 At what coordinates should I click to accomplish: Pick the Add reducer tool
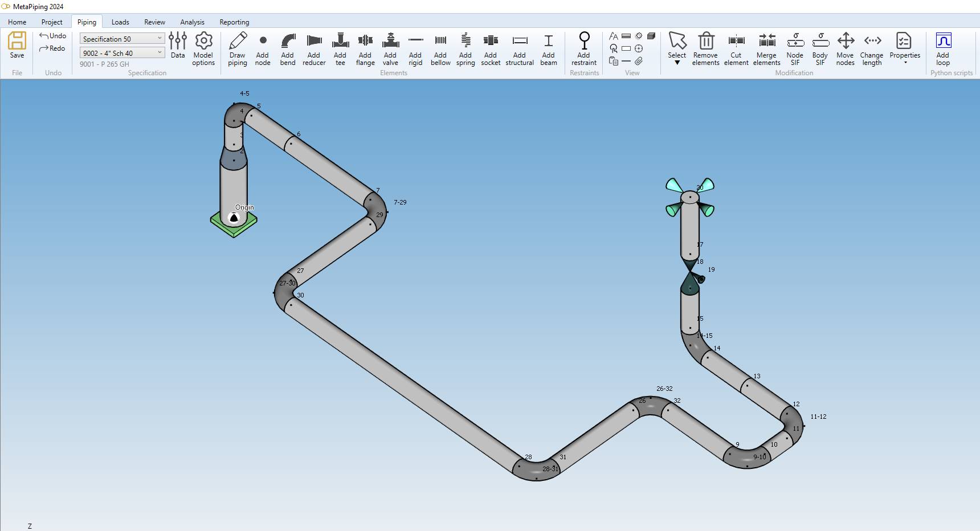click(x=314, y=49)
